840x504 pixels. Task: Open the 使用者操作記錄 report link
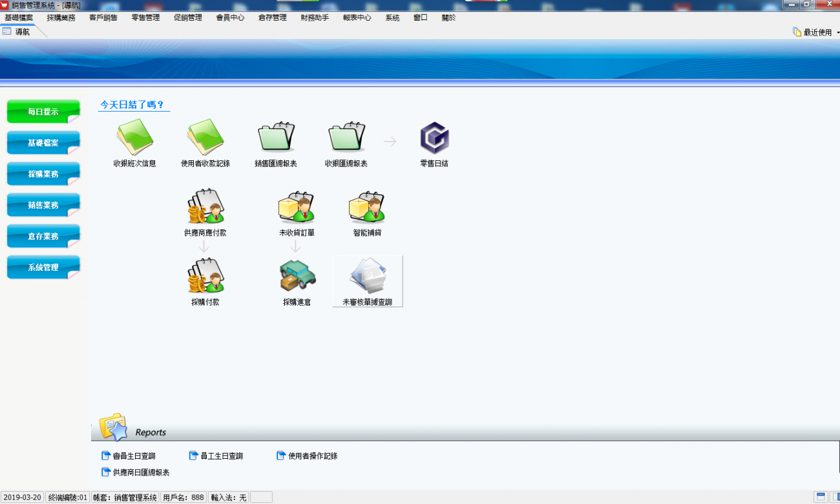[307, 456]
